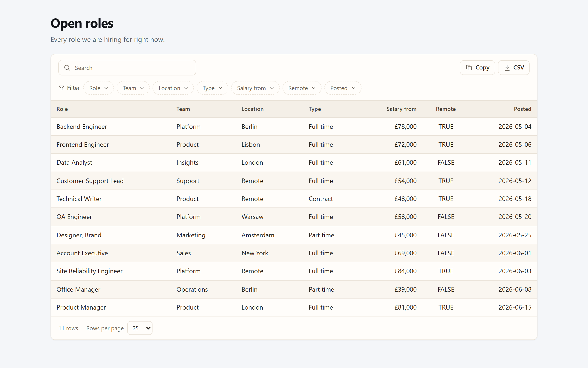Image resolution: width=588 pixels, height=368 pixels.
Task: Change the rows per page selector showing 25
Action: 140,328
